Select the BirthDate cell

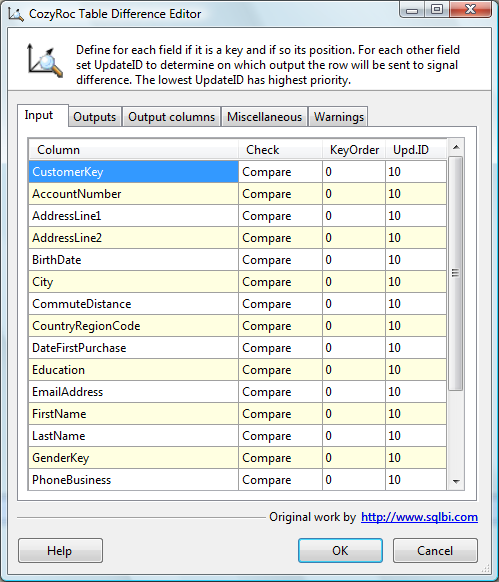point(134,260)
